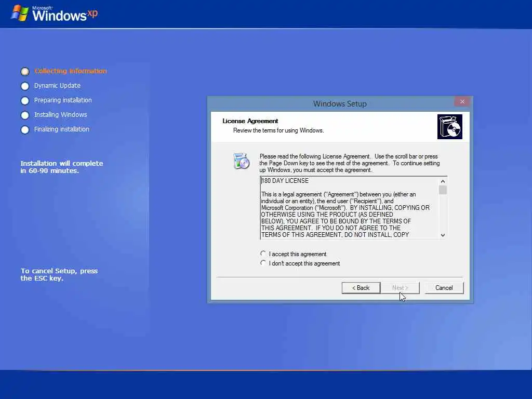Click the "Collecting information" step label
This screenshot has height=399, width=532.
[71, 71]
